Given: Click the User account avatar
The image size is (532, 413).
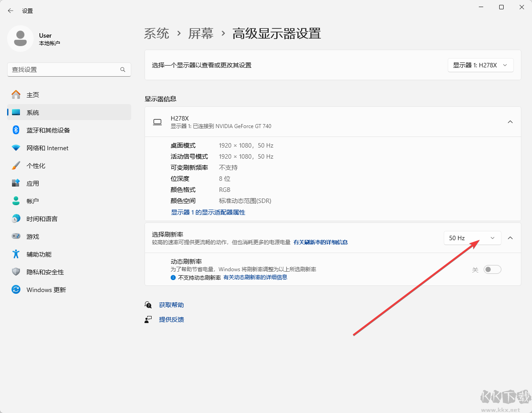Looking at the screenshot, I should pyautogui.click(x=20, y=39).
